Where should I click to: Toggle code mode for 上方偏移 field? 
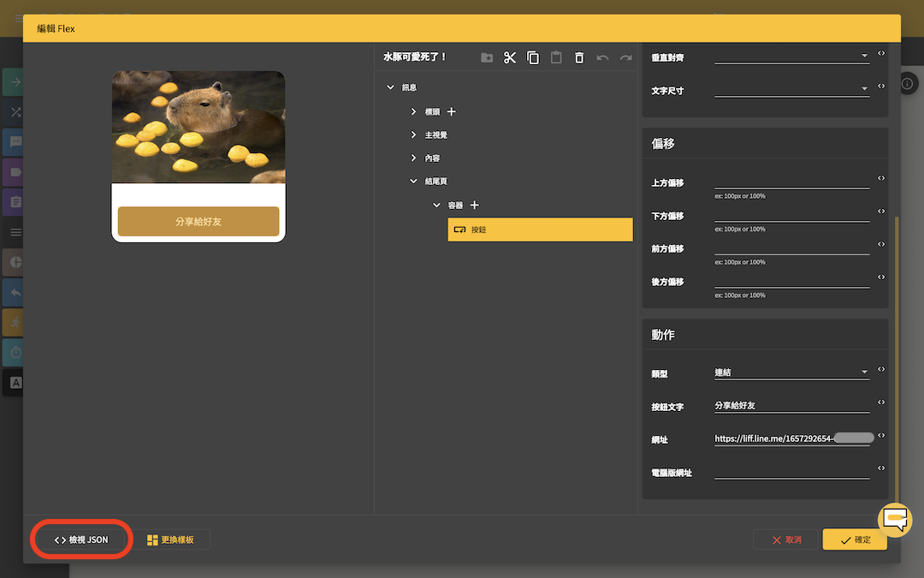tap(881, 178)
